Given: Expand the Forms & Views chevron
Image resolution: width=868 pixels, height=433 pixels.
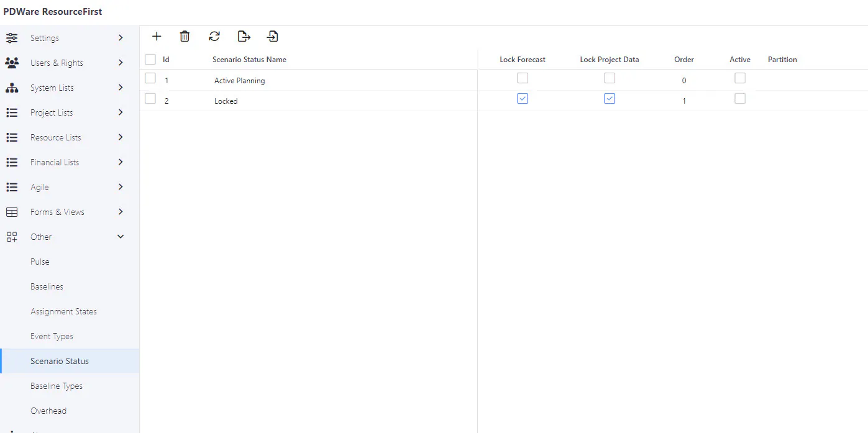Looking at the screenshot, I should [121, 212].
